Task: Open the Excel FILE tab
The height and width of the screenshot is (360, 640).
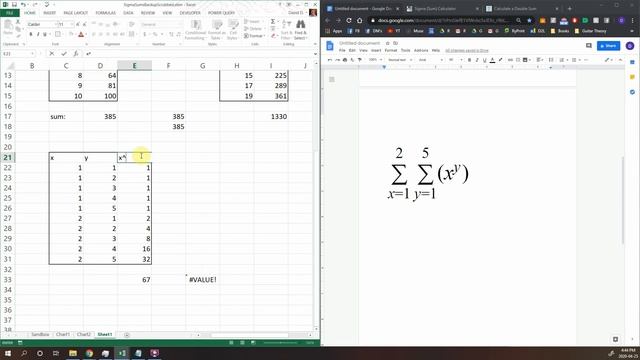Action: click(x=10, y=13)
